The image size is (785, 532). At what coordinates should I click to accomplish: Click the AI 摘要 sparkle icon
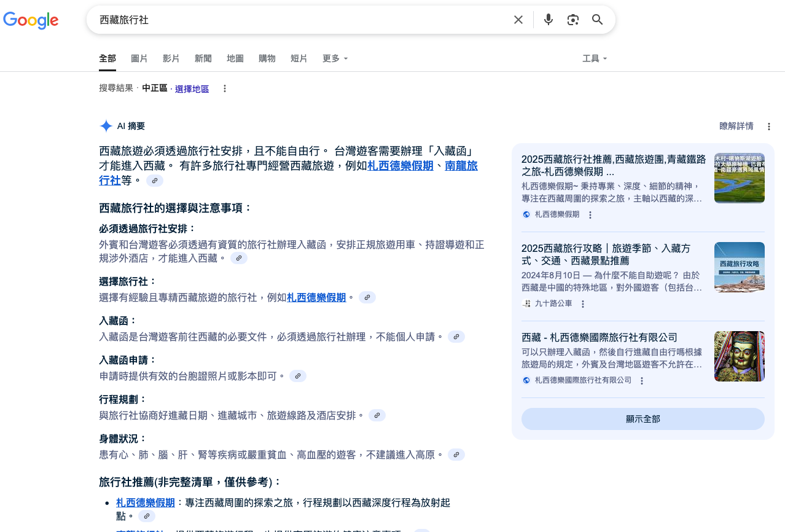pyautogui.click(x=106, y=126)
